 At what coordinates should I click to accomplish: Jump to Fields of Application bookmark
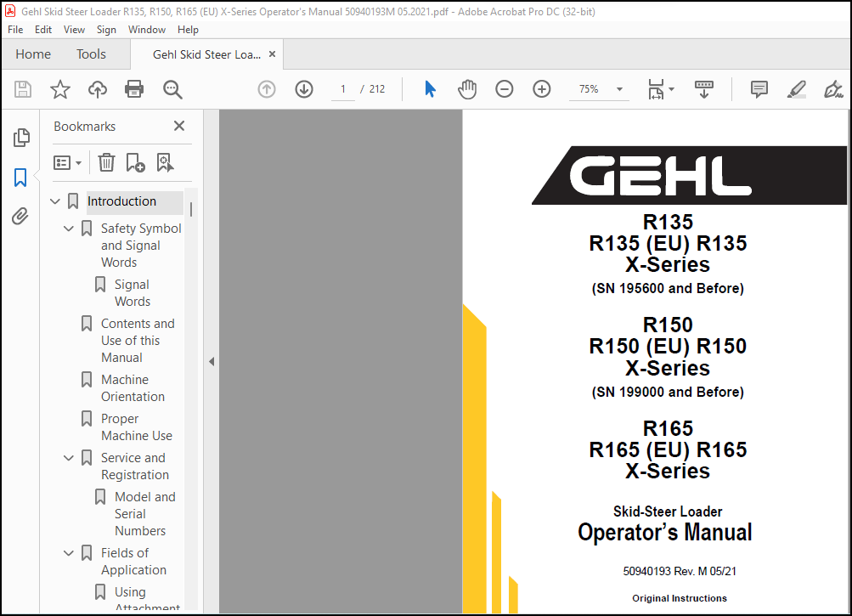coord(133,562)
